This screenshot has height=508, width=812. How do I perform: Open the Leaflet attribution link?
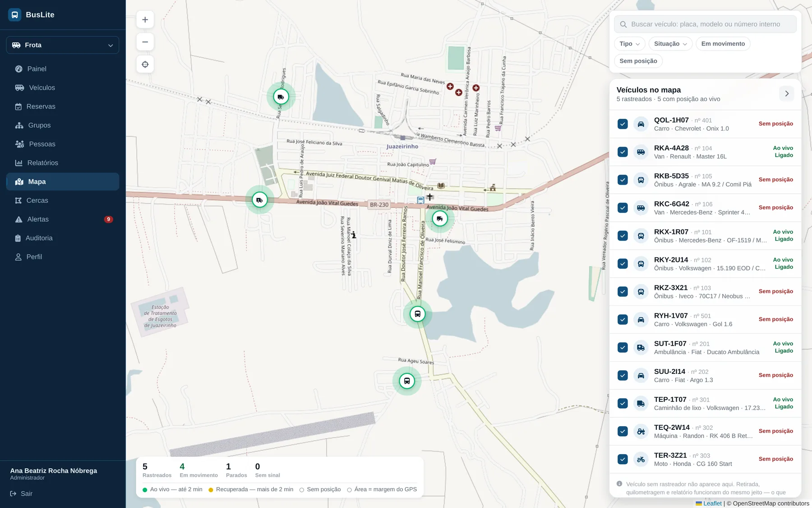click(x=712, y=503)
